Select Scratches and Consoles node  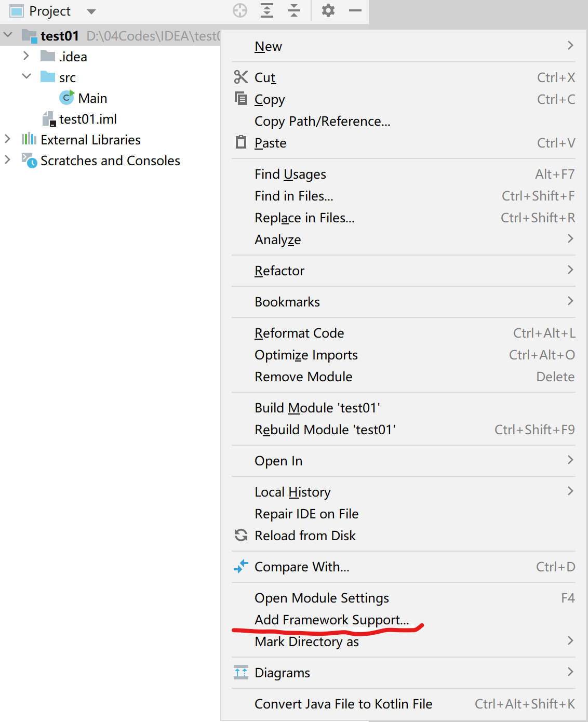coord(110,161)
